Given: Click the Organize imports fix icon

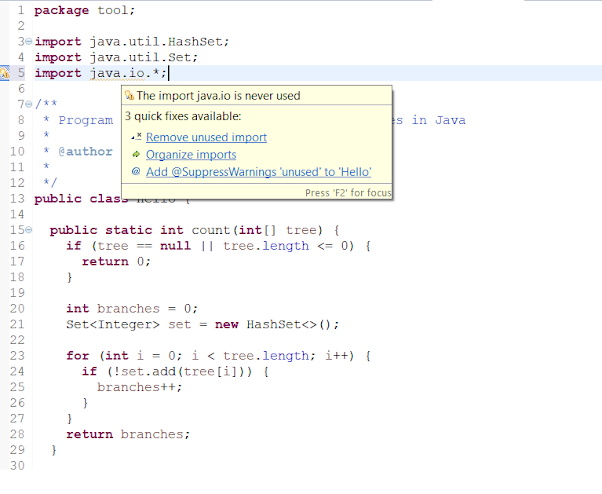Looking at the screenshot, I should pyautogui.click(x=136, y=155).
